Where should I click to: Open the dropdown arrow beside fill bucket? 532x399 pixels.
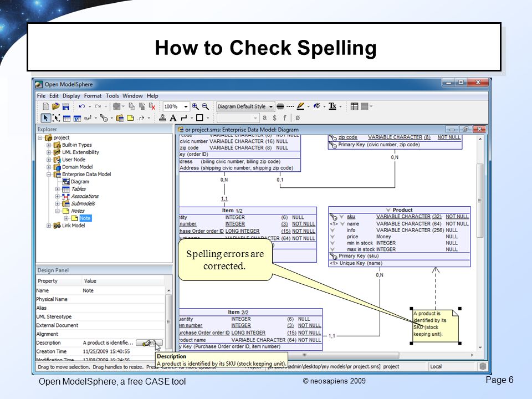click(x=324, y=106)
